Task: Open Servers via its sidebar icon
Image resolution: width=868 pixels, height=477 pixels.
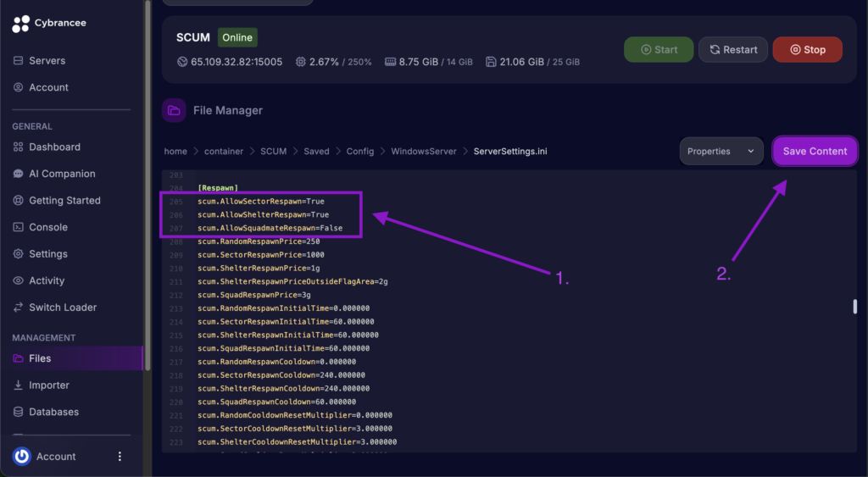Action: point(19,60)
